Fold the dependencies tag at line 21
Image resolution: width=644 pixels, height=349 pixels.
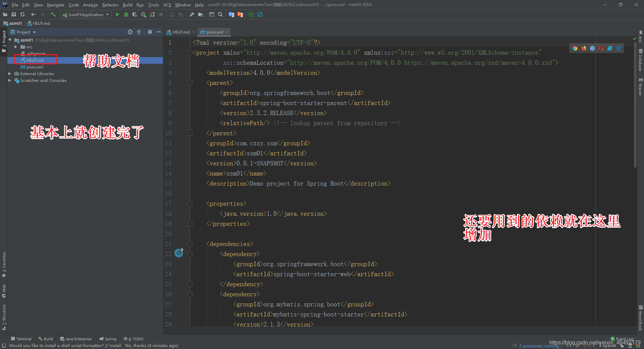[190, 244]
